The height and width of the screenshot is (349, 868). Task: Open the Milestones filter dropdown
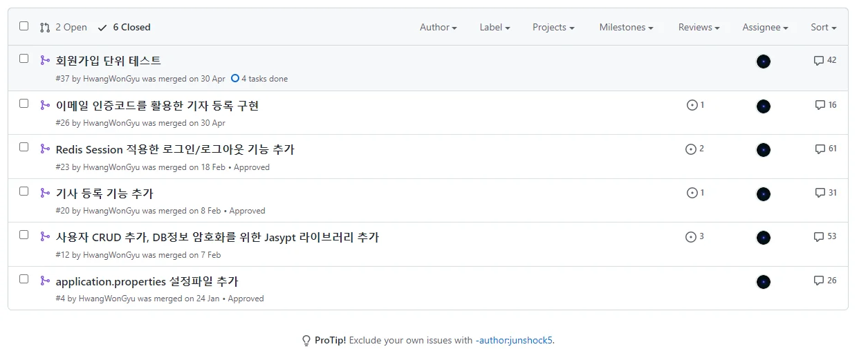tap(626, 28)
